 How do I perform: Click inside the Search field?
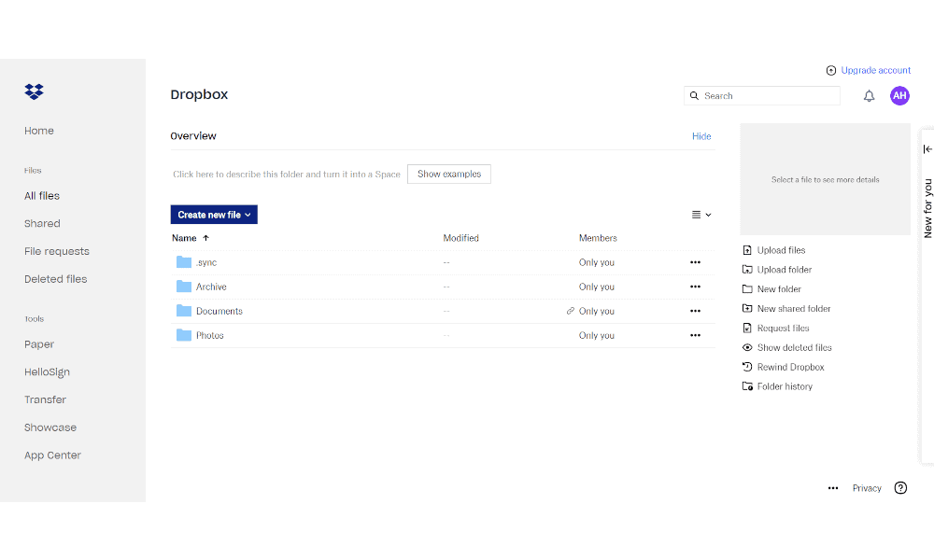point(761,95)
